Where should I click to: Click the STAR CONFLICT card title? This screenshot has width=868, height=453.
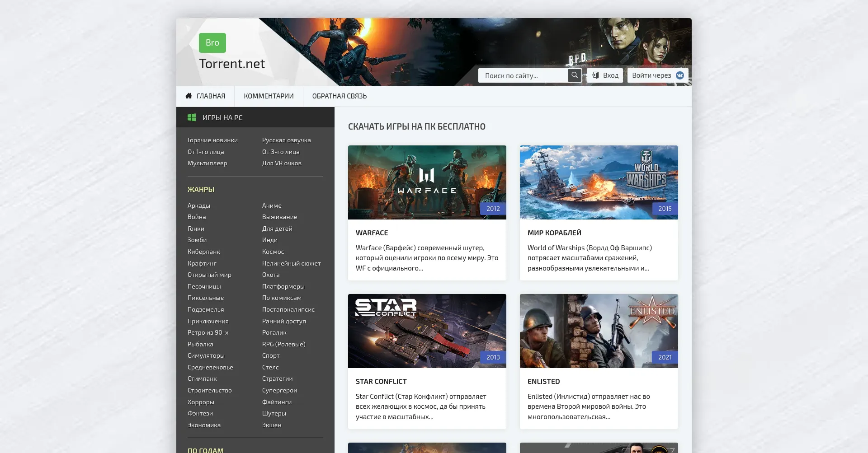click(x=381, y=382)
